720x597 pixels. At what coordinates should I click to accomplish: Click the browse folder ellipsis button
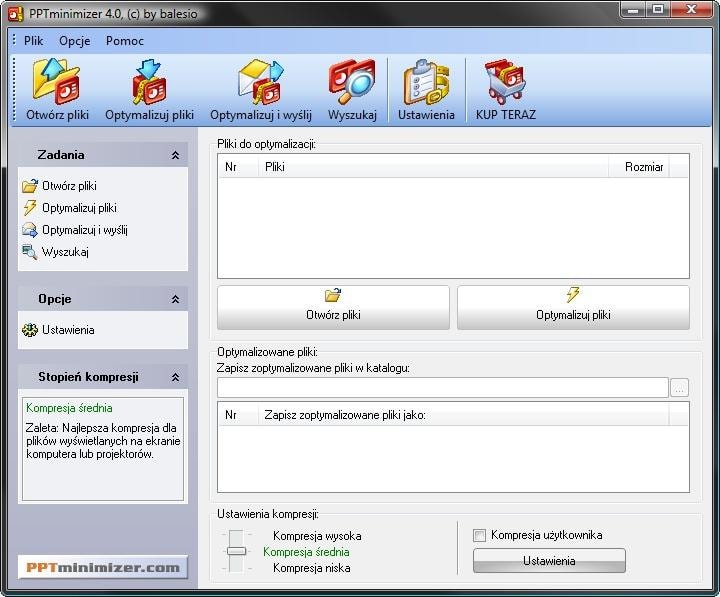[680, 388]
